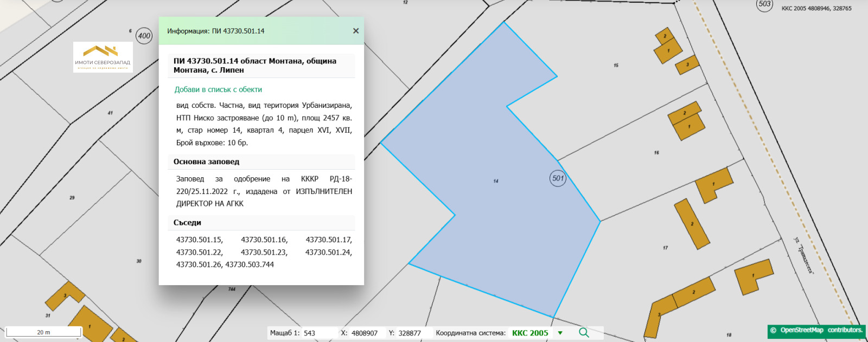Close the parcel information popup
Screen dimensions: 868x342
(356, 31)
